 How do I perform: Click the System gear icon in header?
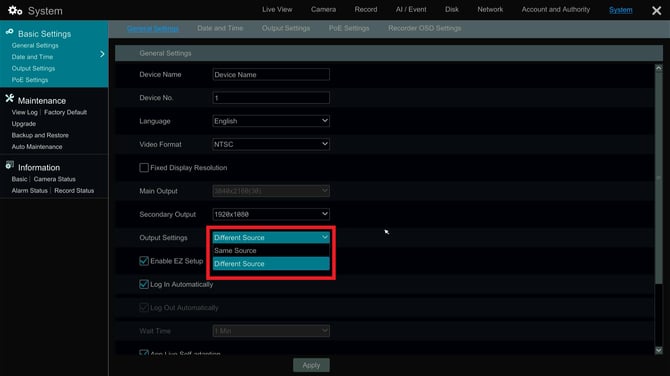(x=15, y=10)
